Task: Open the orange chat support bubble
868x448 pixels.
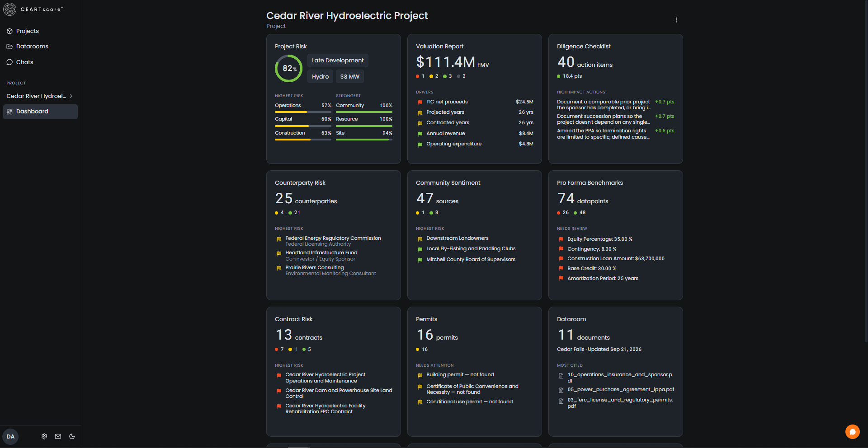Action: [852, 432]
